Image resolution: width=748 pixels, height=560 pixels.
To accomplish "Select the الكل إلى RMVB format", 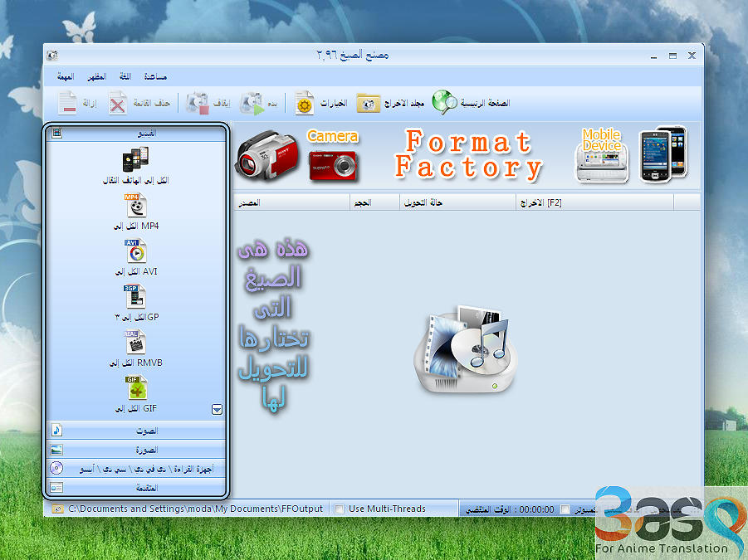I will pyautogui.click(x=136, y=349).
